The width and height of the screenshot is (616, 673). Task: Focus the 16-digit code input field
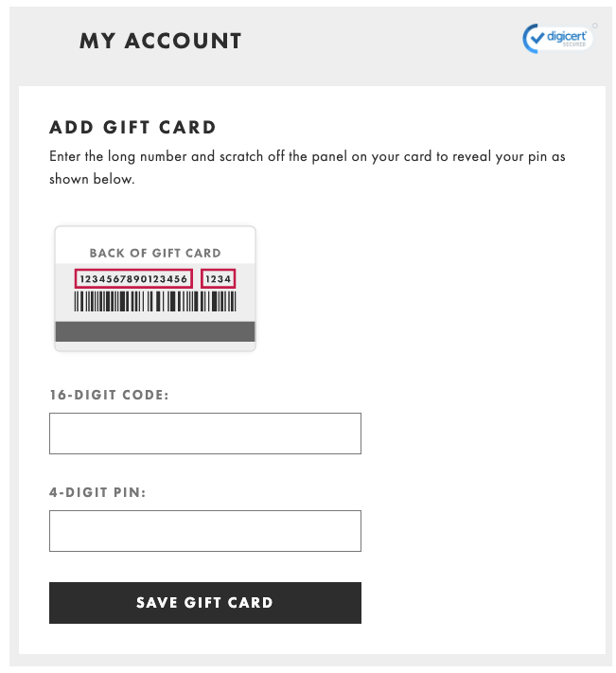point(205,434)
